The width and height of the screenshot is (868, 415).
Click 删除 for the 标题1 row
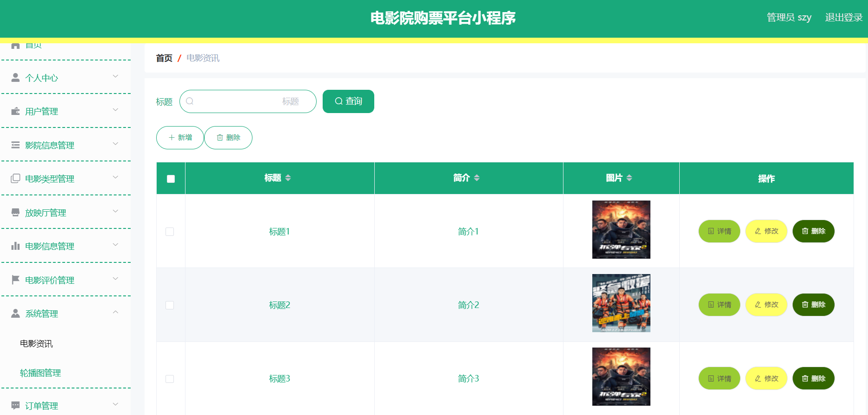(x=814, y=231)
